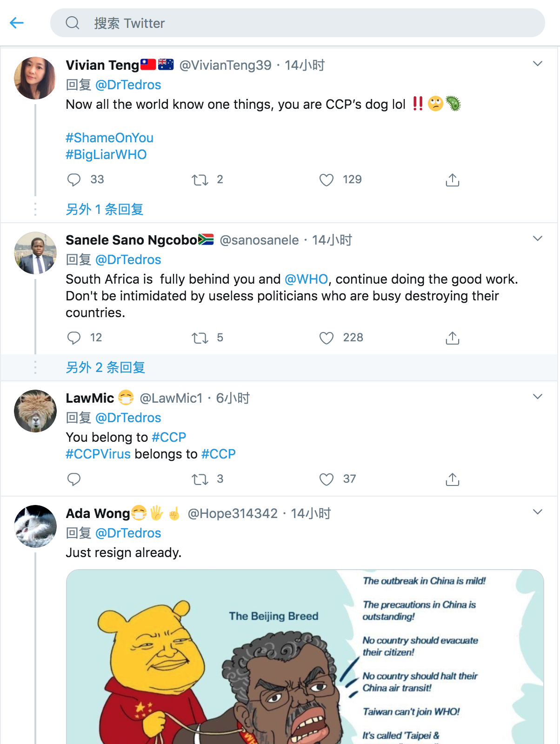Image resolution: width=560 pixels, height=744 pixels.
Task: Open options chevron on Vivian Teng's tweet
Action: (538, 64)
